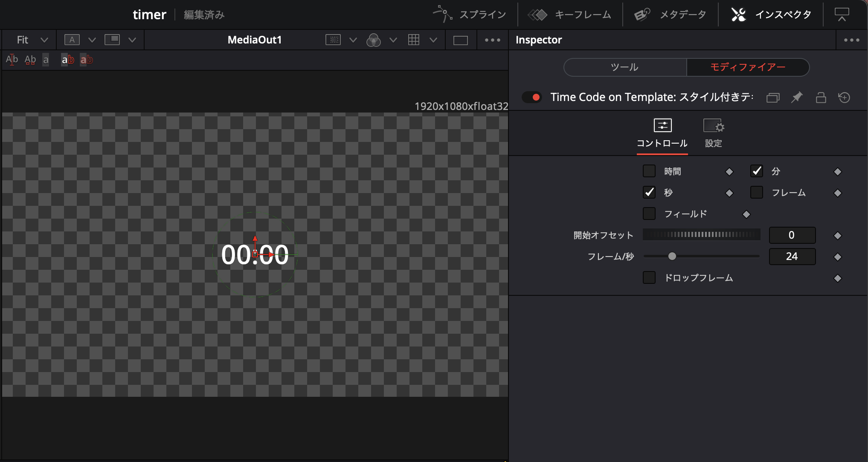Click the lock icon for the Time Code modifier
Screen dimensions: 868x462
pyautogui.click(x=821, y=97)
